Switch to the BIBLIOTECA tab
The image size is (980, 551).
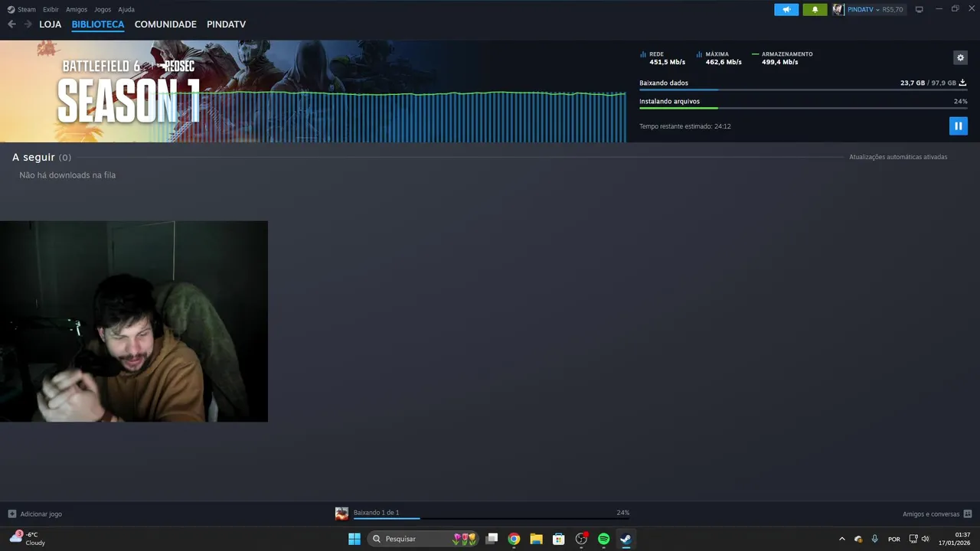click(x=98, y=24)
